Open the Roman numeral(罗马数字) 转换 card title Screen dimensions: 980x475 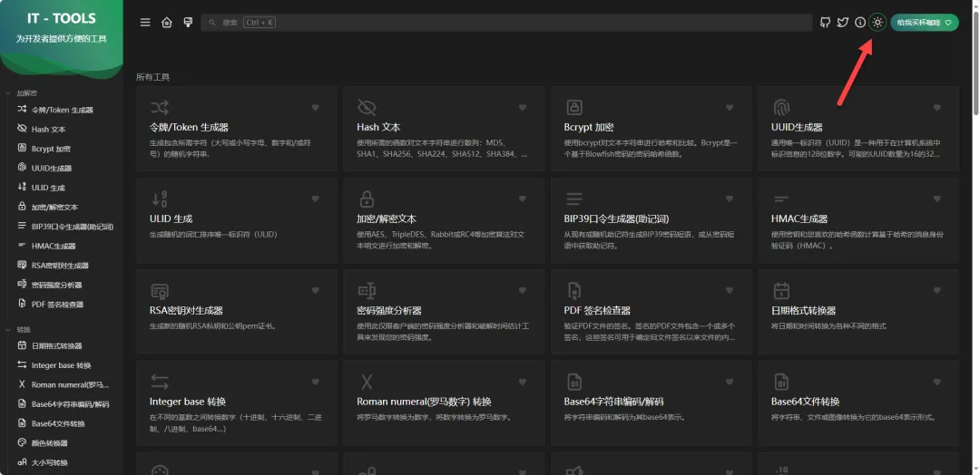(424, 402)
